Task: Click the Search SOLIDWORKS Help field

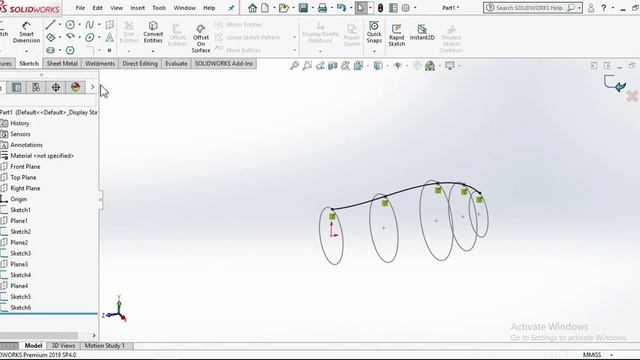Action: click(533, 8)
